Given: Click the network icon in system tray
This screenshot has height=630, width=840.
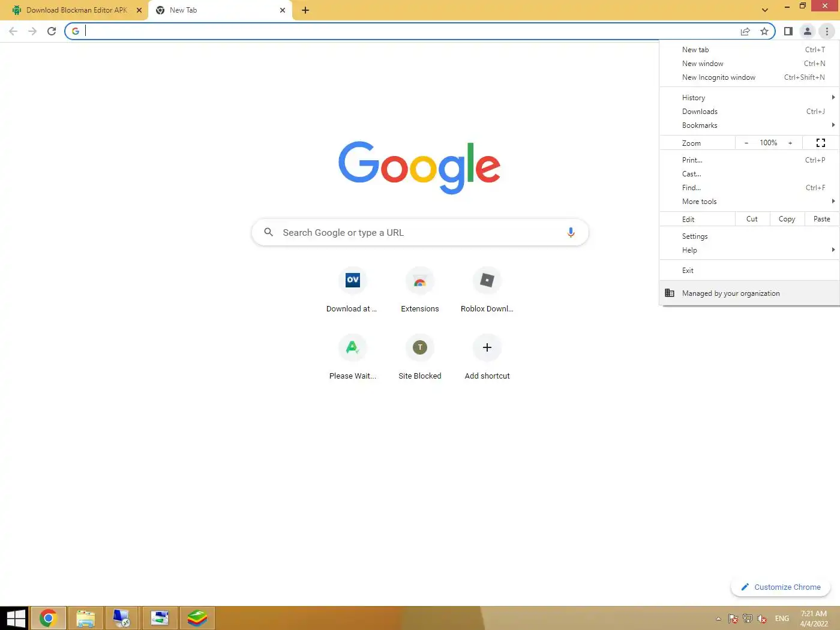Looking at the screenshot, I should [x=748, y=619].
